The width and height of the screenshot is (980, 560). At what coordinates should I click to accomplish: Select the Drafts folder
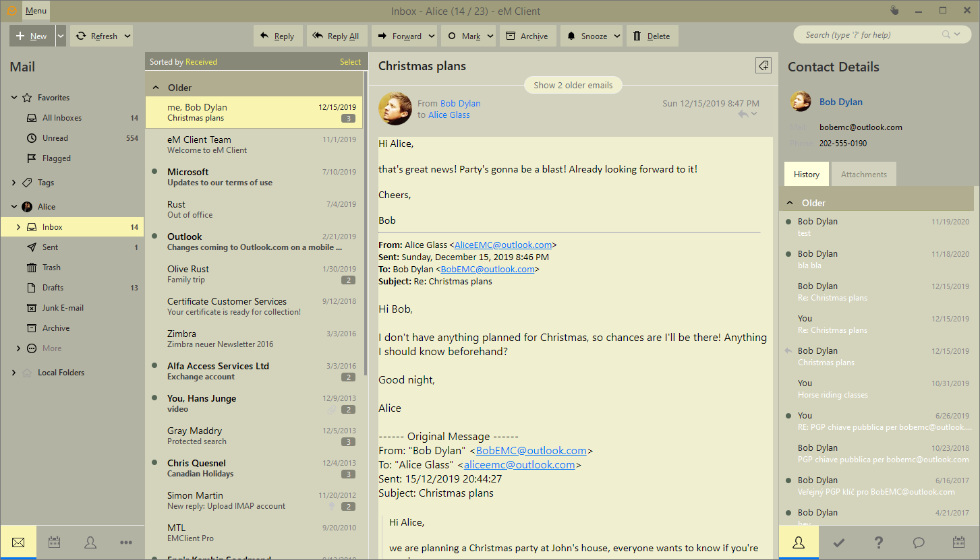tap(53, 288)
